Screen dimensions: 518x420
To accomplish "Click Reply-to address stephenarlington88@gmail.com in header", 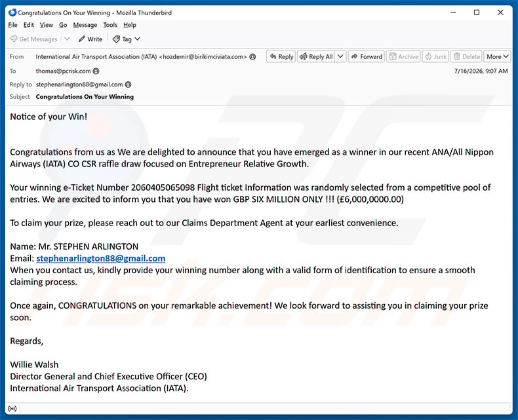I will (79, 85).
